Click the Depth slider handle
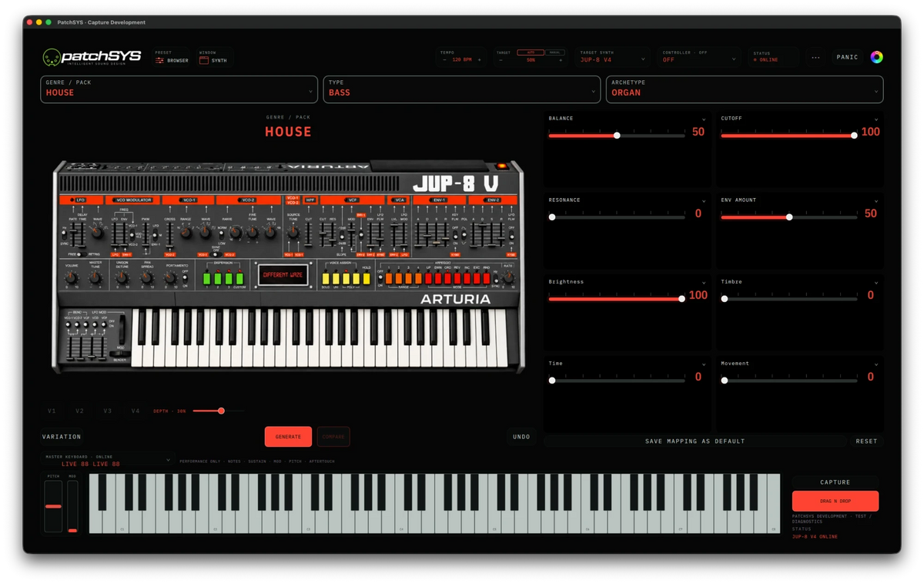Screen dimensions: 924x584 [x=221, y=411]
